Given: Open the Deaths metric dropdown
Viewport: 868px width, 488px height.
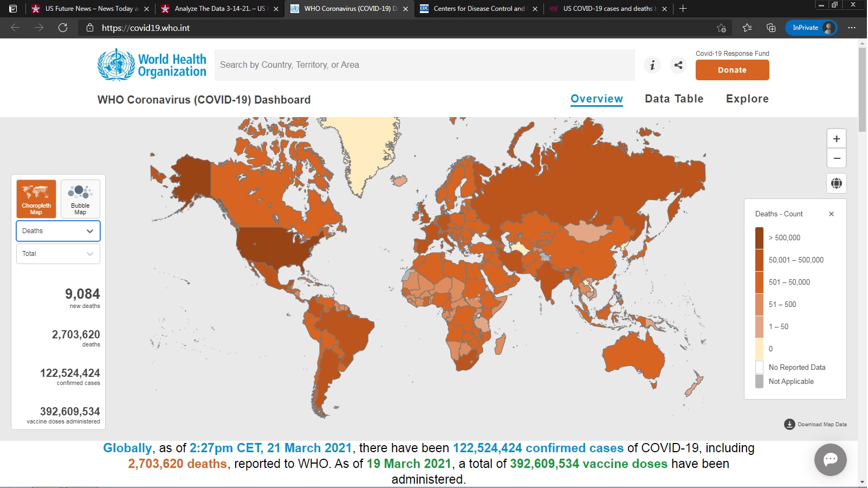Looking at the screenshot, I should click(58, 231).
